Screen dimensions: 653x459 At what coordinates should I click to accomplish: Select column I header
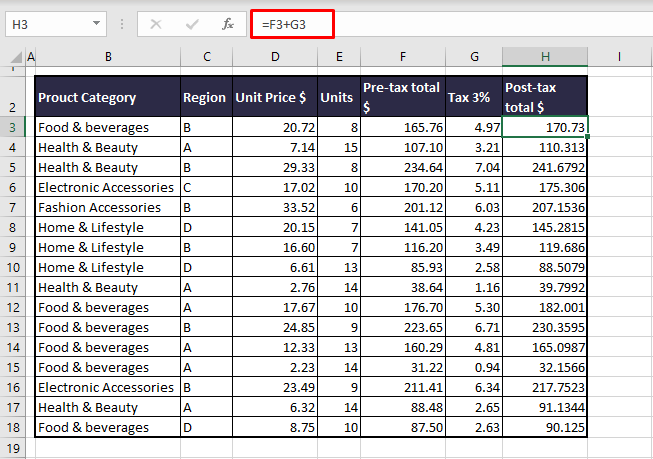pos(619,57)
